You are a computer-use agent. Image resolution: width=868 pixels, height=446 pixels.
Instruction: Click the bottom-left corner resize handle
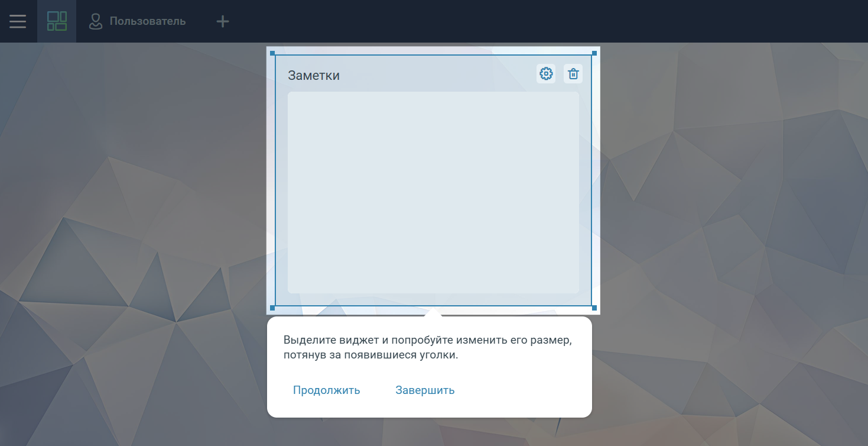click(272, 308)
